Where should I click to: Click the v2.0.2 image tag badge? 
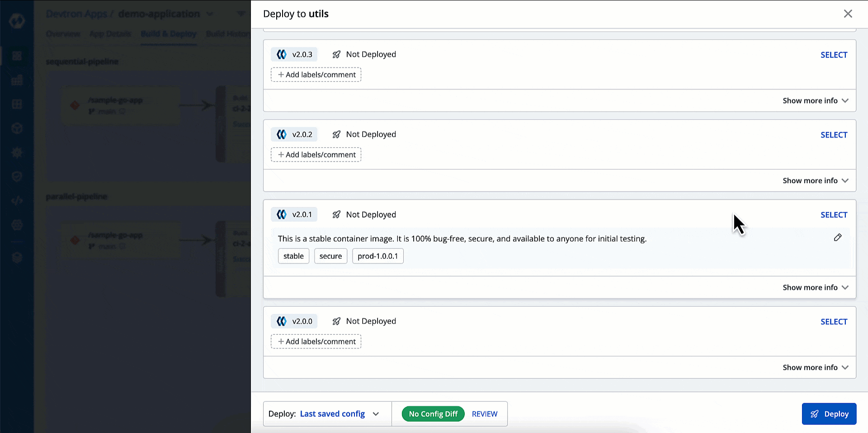pyautogui.click(x=294, y=134)
